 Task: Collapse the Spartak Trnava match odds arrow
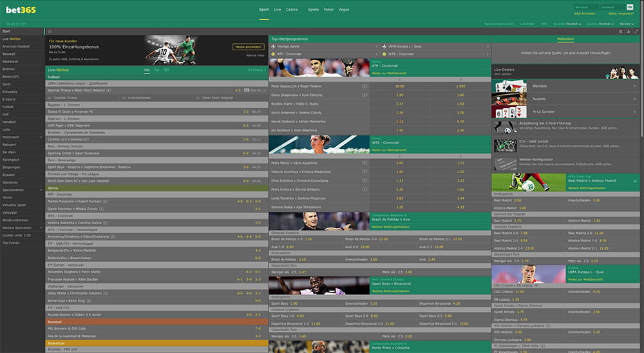pyautogui.click(x=265, y=90)
